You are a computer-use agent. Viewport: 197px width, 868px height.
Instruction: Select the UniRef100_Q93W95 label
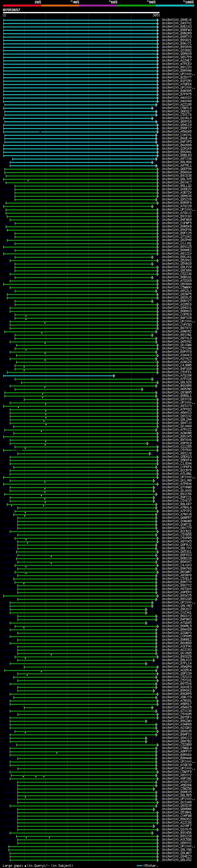177,392
